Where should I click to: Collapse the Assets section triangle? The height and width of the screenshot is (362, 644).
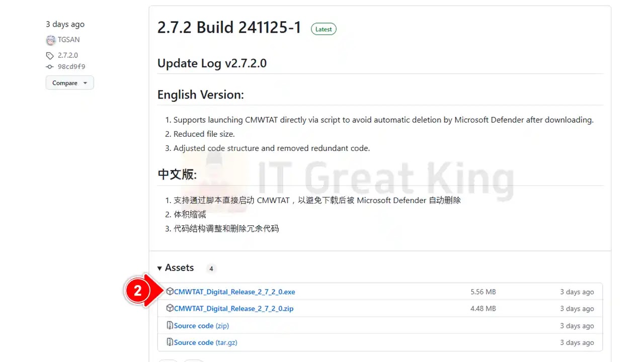click(159, 268)
